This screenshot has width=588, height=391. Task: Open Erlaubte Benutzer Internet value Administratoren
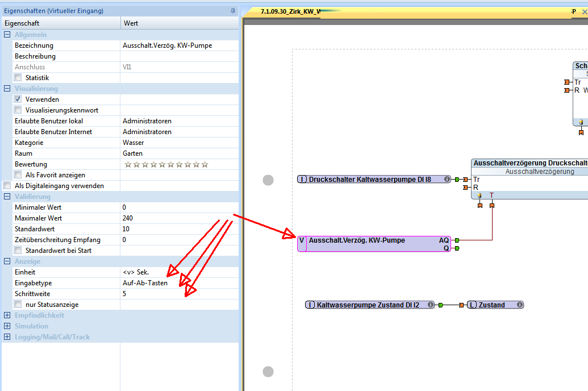point(180,132)
